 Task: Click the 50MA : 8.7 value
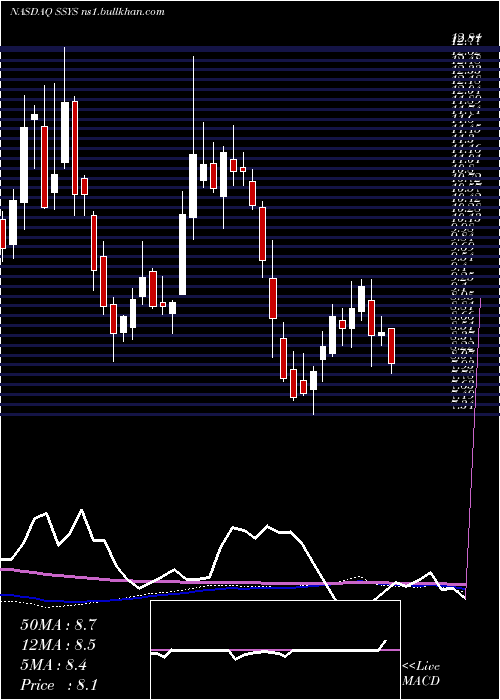(58, 625)
